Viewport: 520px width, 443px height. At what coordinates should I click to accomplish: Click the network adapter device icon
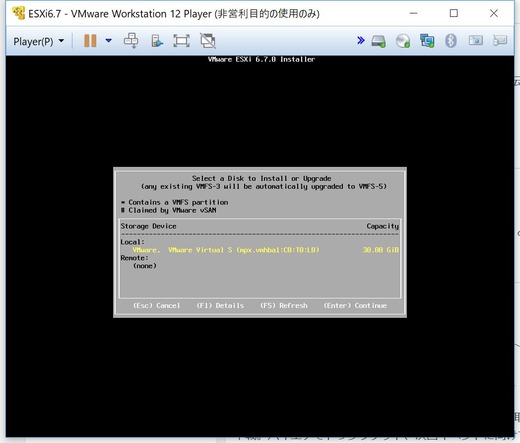pos(427,41)
